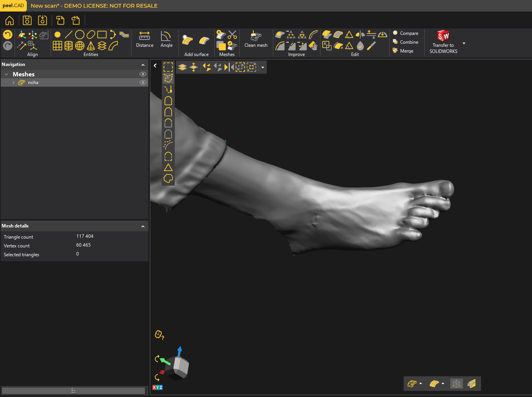
Task: Create a sphere entity from Entities group
Action: 80,46
